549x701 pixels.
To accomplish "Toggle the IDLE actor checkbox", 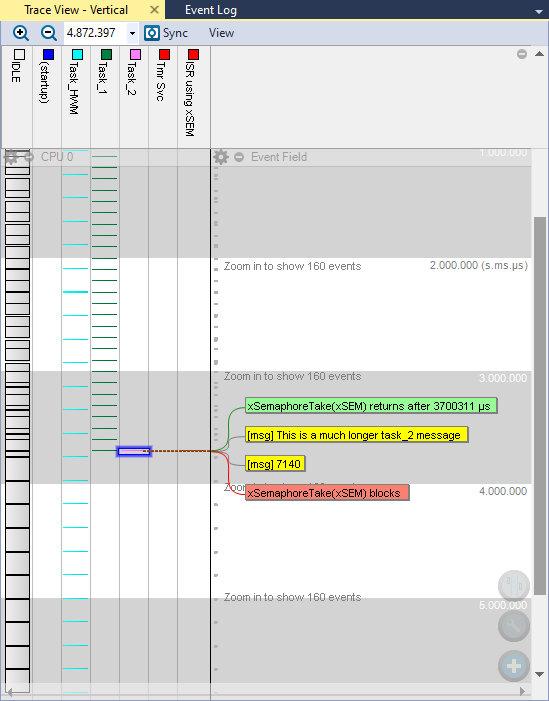I will [19, 55].
